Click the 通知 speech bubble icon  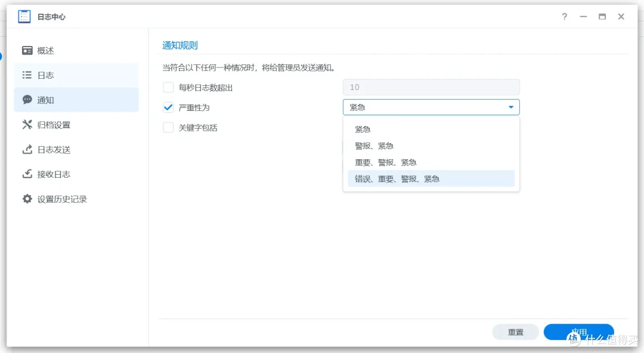point(27,100)
